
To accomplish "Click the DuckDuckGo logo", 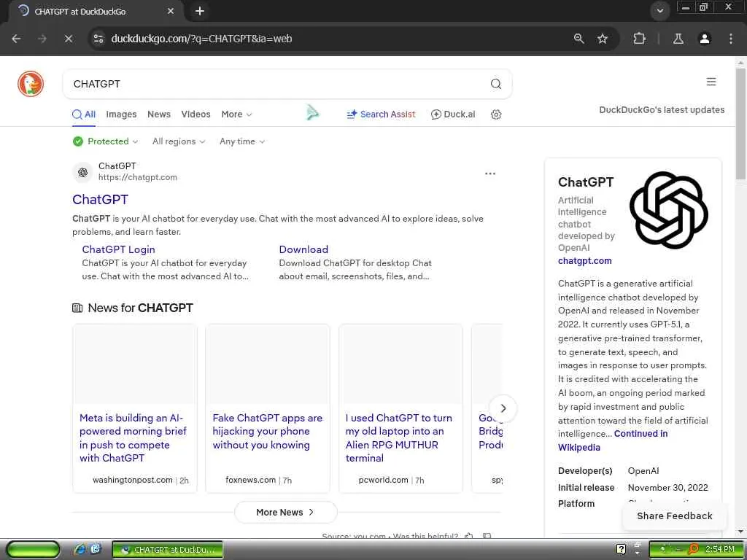I will point(31,84).
